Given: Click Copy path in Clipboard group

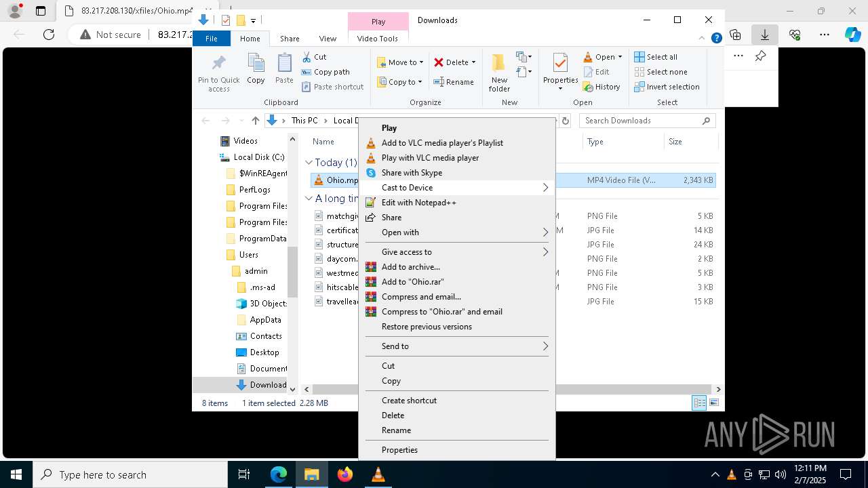Looking at the screenshot, I should (x=325, y=72).
